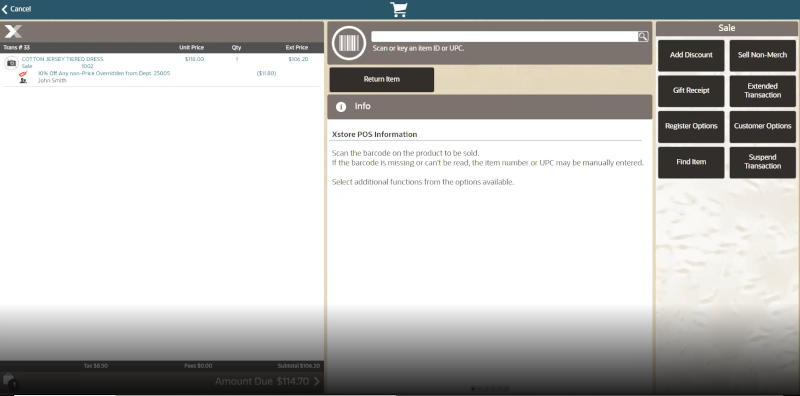Image resolution: width=800 pixels, height=396 pixels.
Task: Click the Trans # 33 label
Action: click(16, 47)
